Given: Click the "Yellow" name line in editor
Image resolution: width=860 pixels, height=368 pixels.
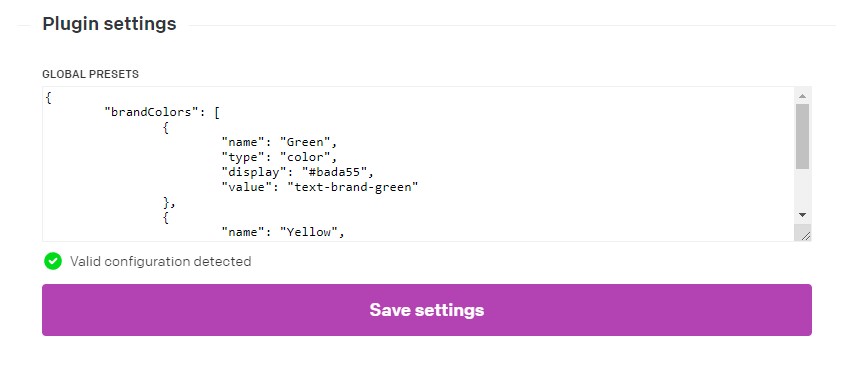Looking at the screenshot, I should [x=282, y=232].
